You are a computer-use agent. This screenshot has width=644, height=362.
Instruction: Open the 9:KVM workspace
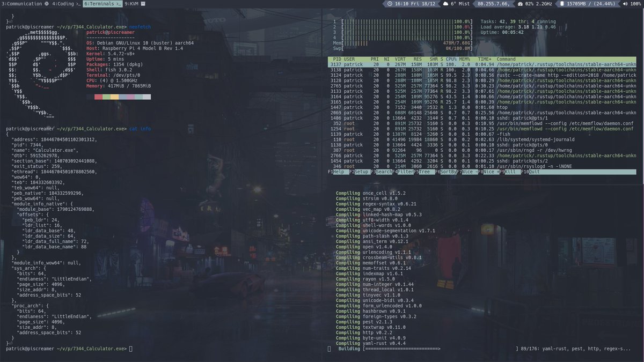pyautogui.click(x=134, y=4)
